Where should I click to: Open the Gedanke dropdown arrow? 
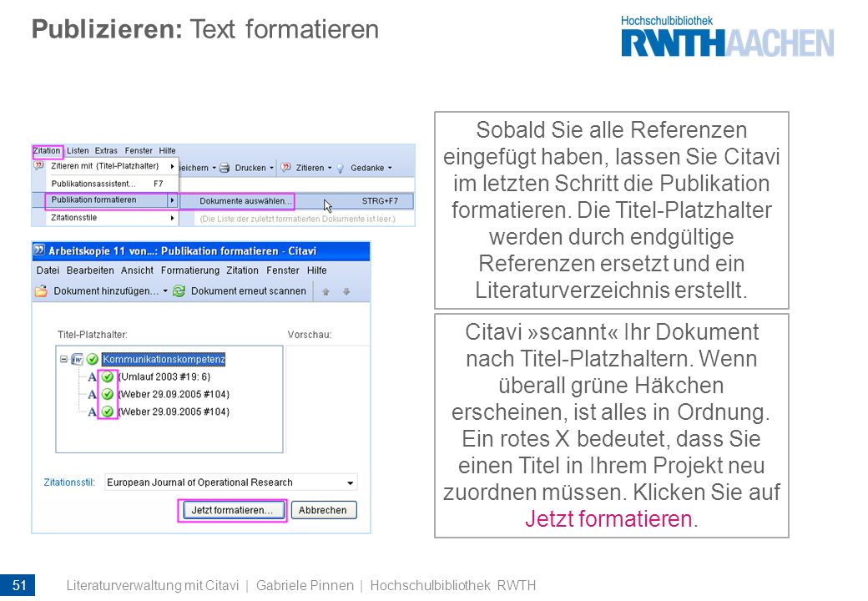pos(390,168)
